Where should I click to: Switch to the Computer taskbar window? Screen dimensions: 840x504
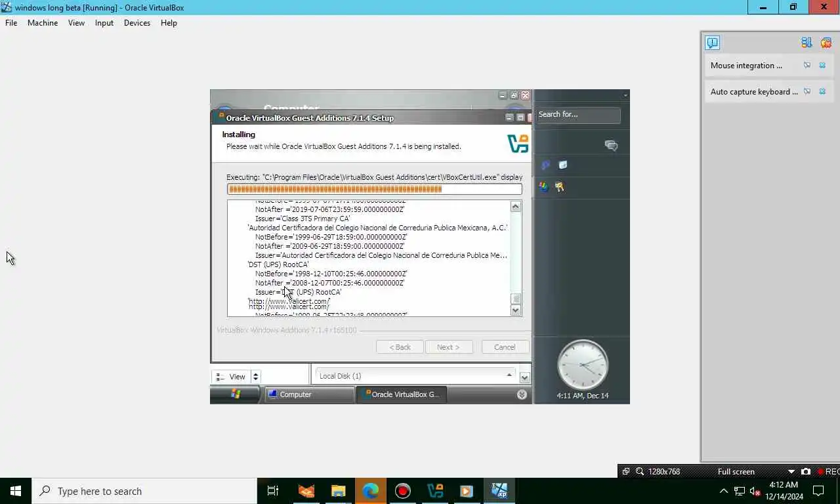tap(309, 394)
